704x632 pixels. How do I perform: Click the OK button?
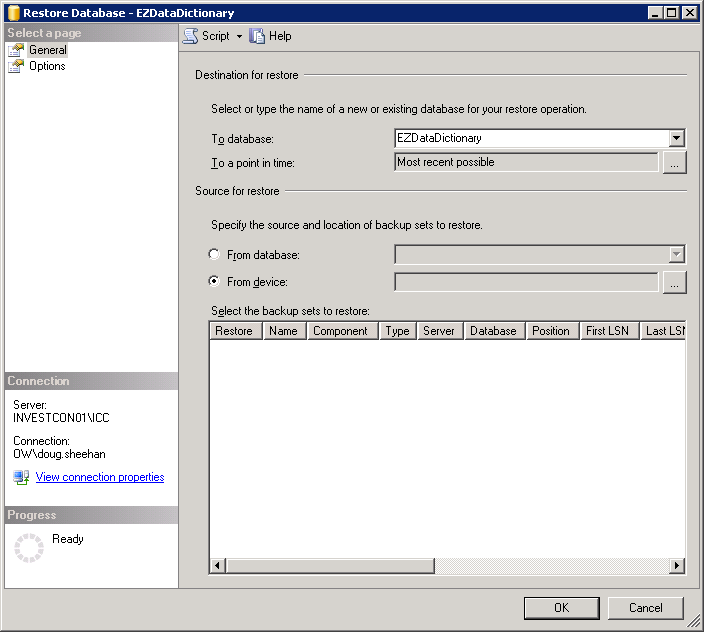[x=561, y=607]
